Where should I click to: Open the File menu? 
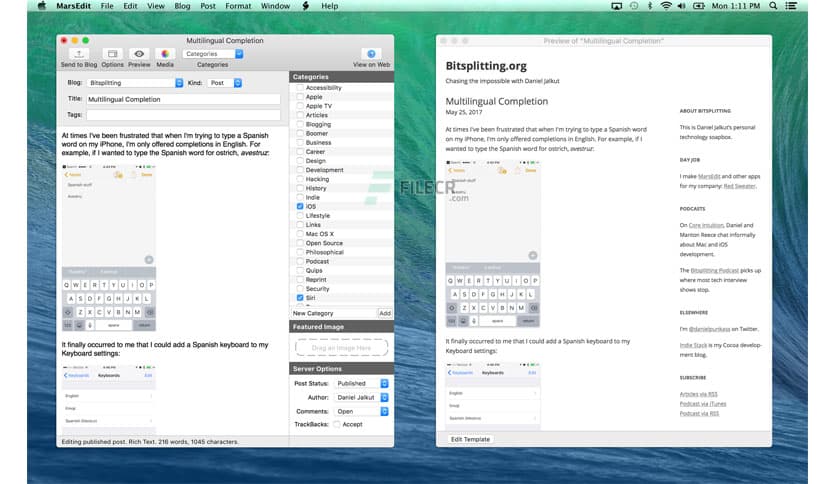(107, 6)
